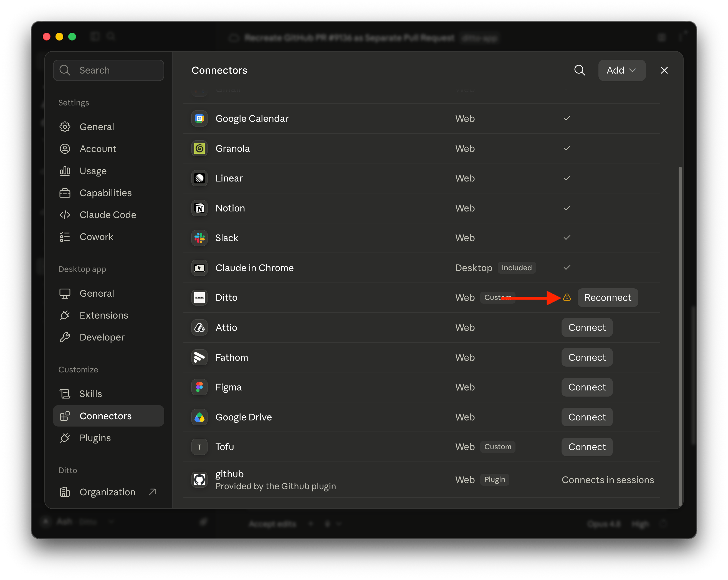728x580 pixels.
Task: Open Skills under Customize
Action: tap(108, 394)
